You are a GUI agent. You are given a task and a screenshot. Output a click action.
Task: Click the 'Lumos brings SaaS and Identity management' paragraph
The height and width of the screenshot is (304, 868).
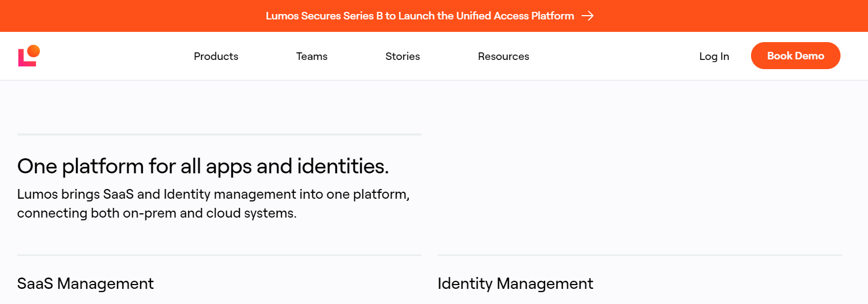[213, 204]
